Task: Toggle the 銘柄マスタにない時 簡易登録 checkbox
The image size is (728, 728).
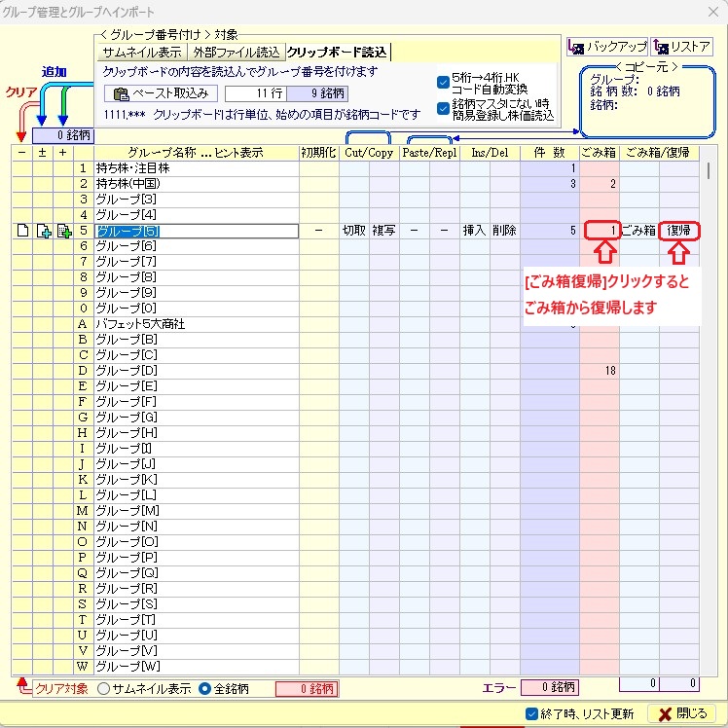Action: (444, 109)
